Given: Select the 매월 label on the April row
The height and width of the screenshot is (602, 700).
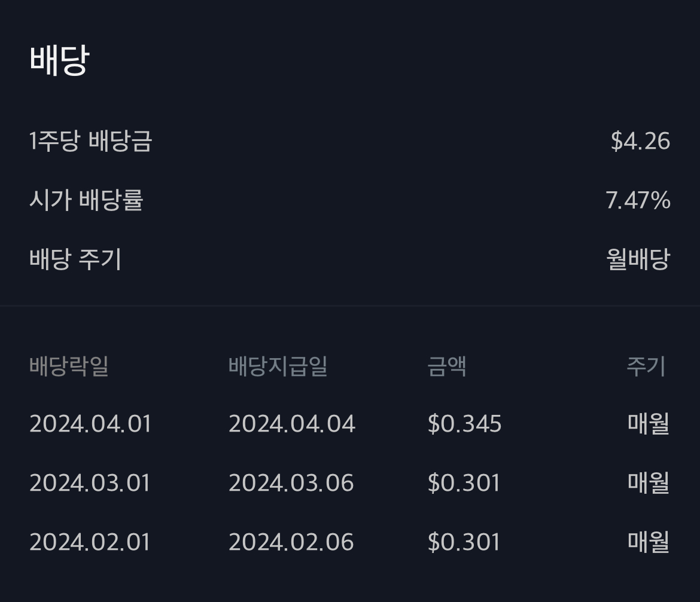Looking at the screenshot, I should point(649,423).
